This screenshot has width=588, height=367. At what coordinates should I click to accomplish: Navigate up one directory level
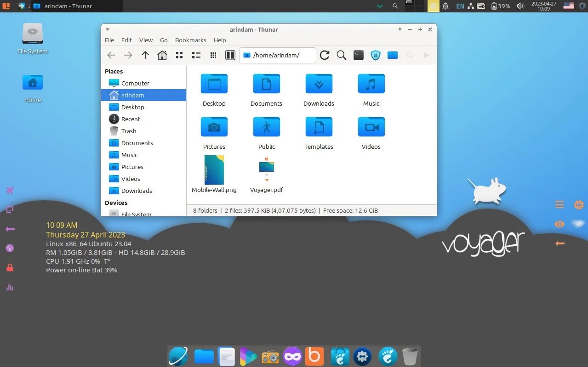coord(145,55)
